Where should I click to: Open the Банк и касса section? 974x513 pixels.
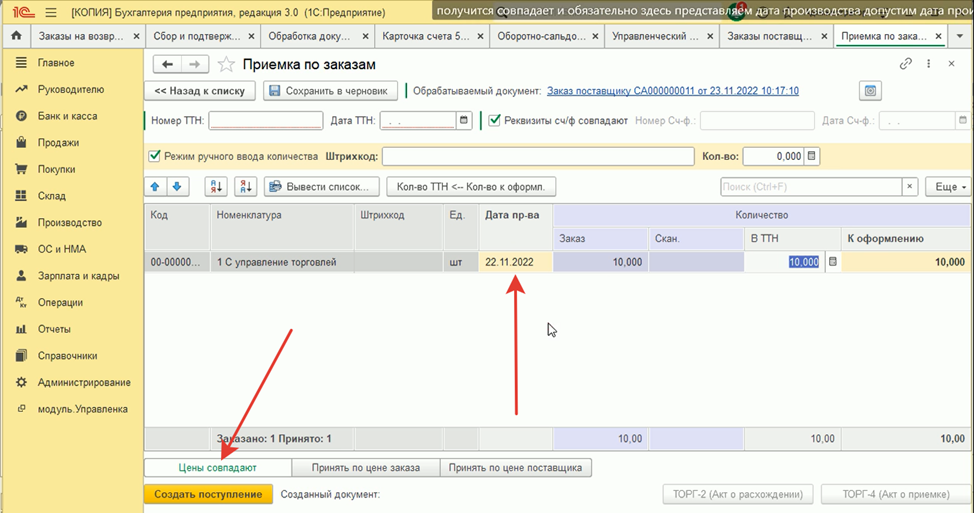[67, 116]
